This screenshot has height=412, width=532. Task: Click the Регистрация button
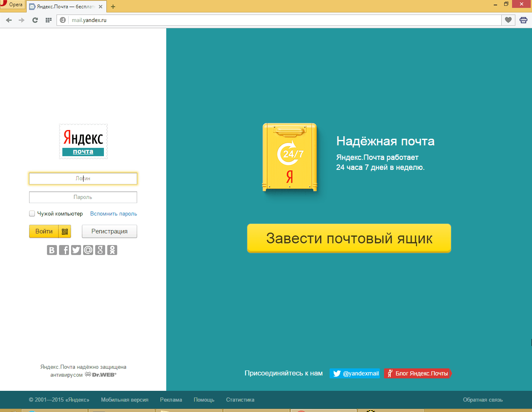point(109,231)
